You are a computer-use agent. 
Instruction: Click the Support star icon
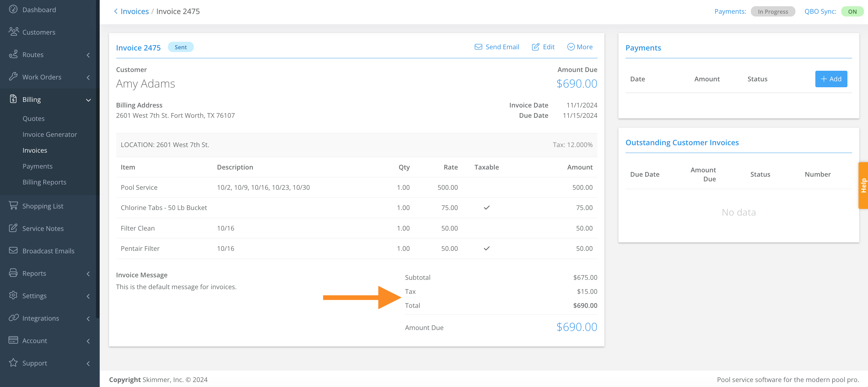point(13,363)
